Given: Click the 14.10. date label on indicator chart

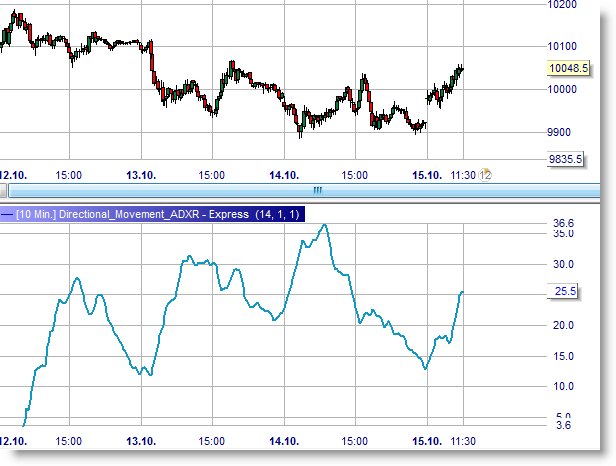Looking at the screenshot, I should coord(284,441).
